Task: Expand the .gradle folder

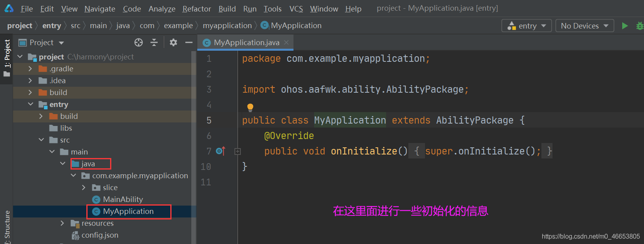Action: (30, 69)
